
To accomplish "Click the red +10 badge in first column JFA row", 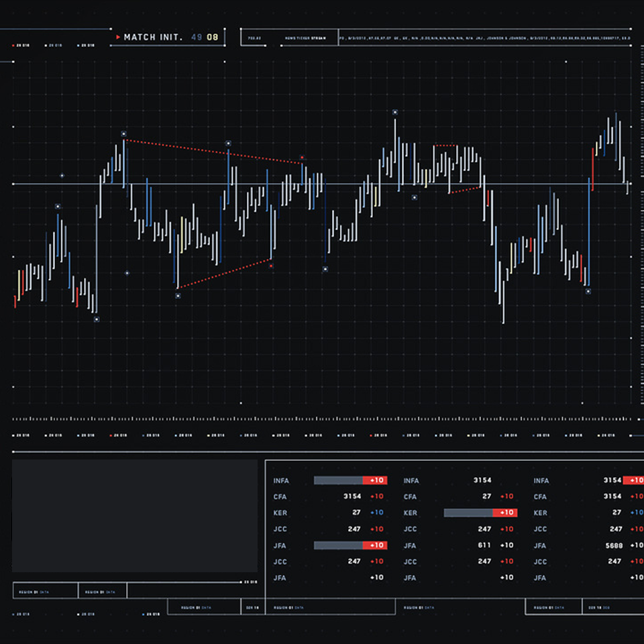I will click(x=375, y=545).
